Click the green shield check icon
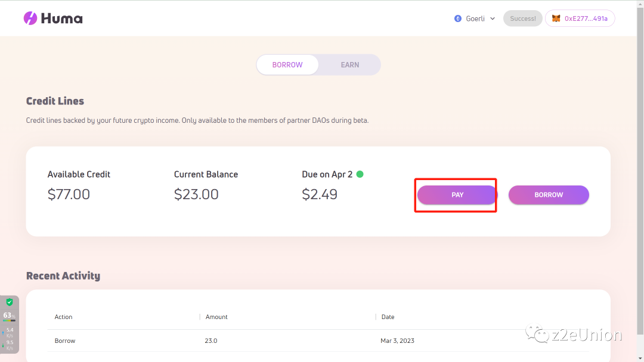 pyautogui.click(x=10, y=302)
